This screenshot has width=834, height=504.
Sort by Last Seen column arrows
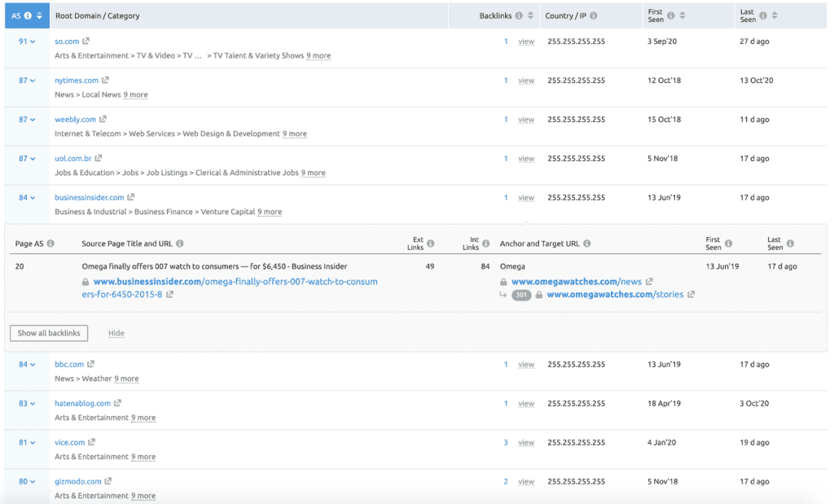pos(775,15)
